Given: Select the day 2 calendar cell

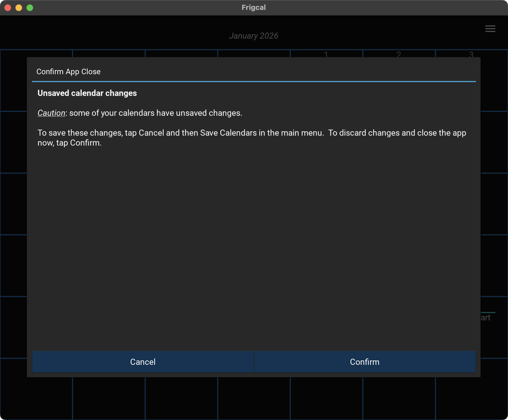Looking at the screenshot, I should (x=399, y=54).
